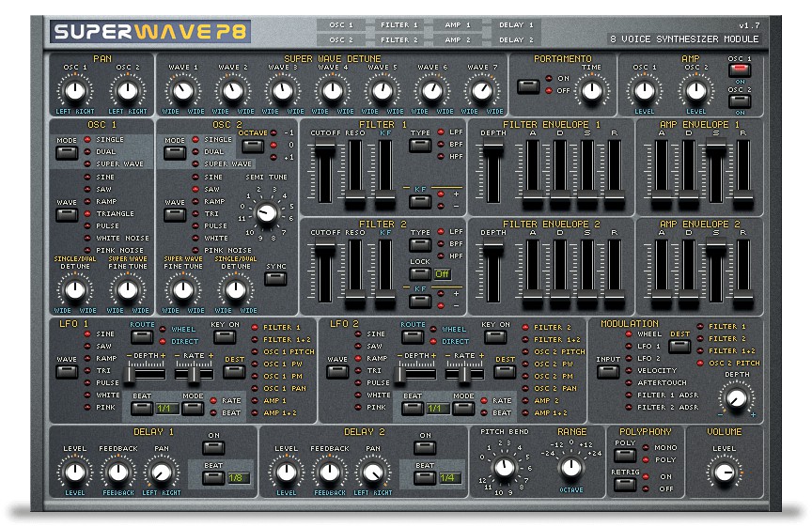Click the OSC 2 Super Wave FINE TUNE knob
The height and width of the screenshot is (527, 812).
[x=183, y=290]
